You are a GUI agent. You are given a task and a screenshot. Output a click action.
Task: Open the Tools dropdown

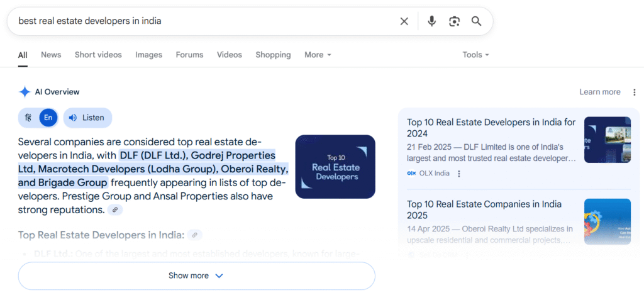pyautogui.click(x=475, y=55)
